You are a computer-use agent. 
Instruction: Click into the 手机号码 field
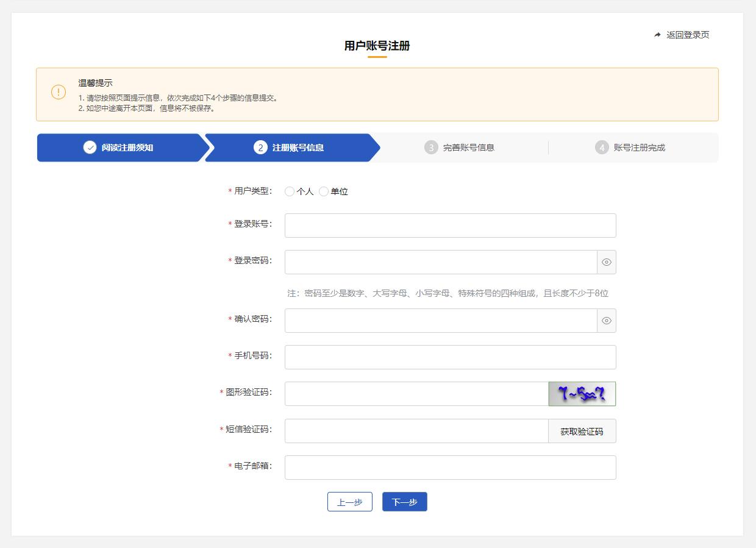point(450,357)
